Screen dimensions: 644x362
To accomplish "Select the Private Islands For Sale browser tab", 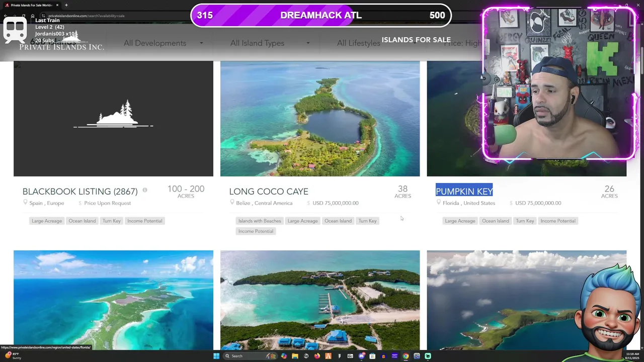I will tap(31, 5).
